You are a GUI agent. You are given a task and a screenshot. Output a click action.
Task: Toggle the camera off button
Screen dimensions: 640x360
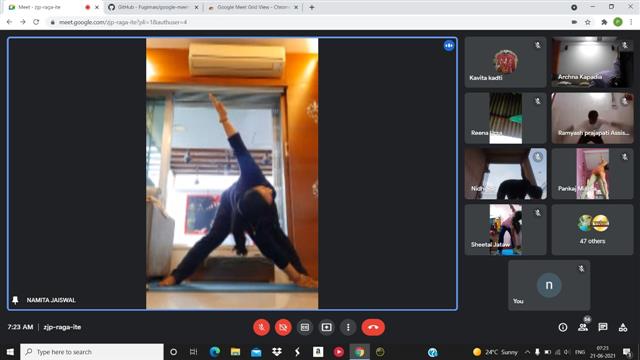(x=283, y=327)
